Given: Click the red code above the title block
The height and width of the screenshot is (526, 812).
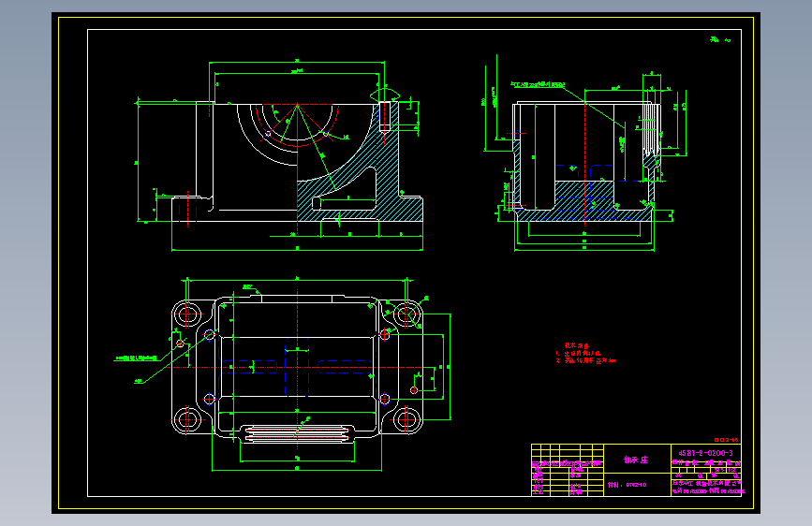Looking at the screenshot, I should [727, 440].
